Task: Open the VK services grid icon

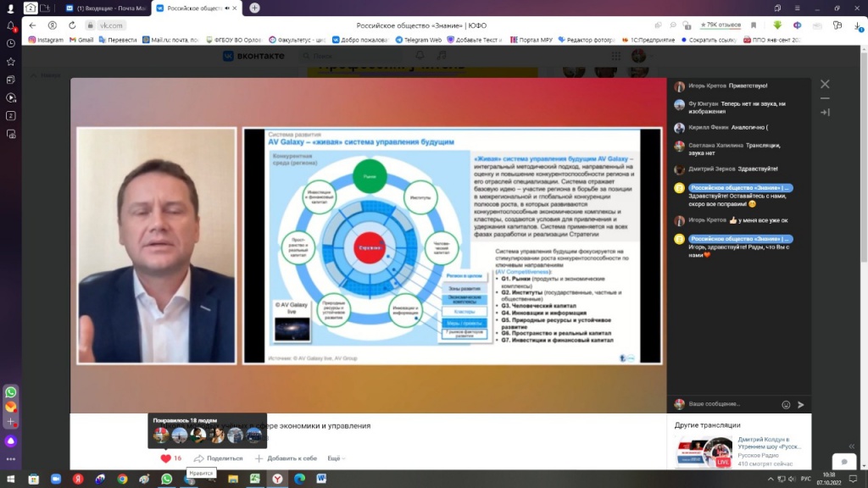Action: click(x=615, y=56)
